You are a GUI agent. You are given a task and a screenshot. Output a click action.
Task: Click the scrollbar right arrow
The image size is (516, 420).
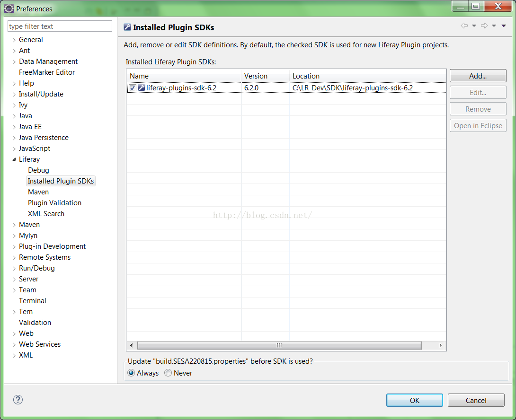click(441, 345)
